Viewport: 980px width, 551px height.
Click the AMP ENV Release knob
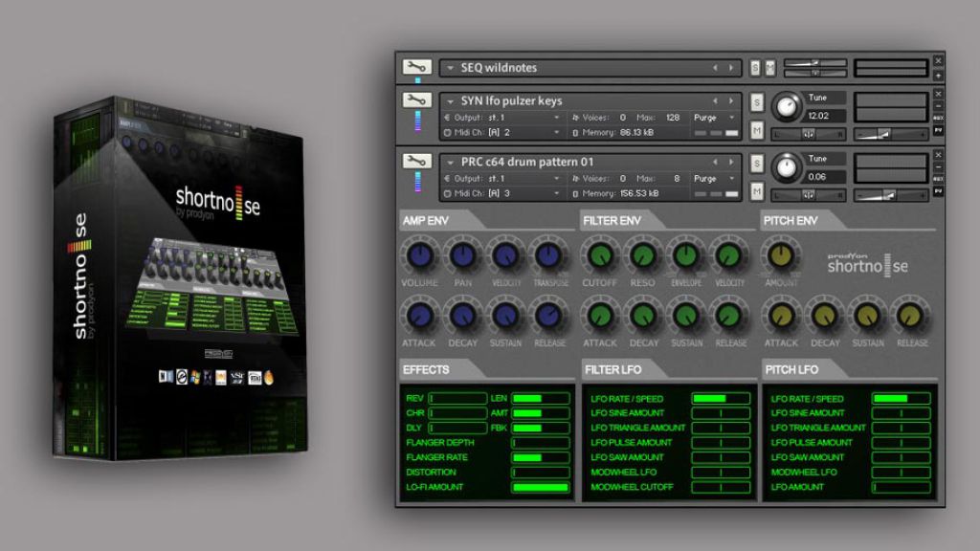click(548, 316)
